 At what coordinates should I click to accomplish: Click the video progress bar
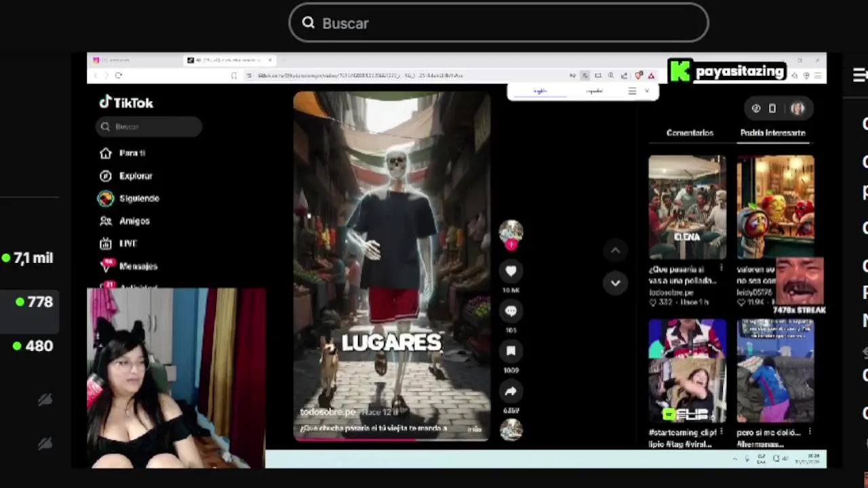point(391,439)
